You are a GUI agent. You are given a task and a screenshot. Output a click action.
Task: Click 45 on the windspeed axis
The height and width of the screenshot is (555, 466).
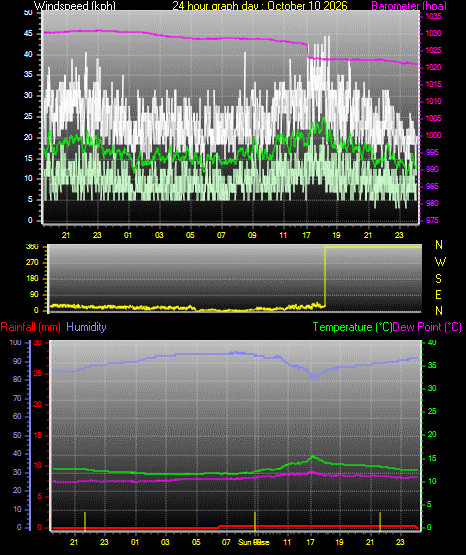28,34
